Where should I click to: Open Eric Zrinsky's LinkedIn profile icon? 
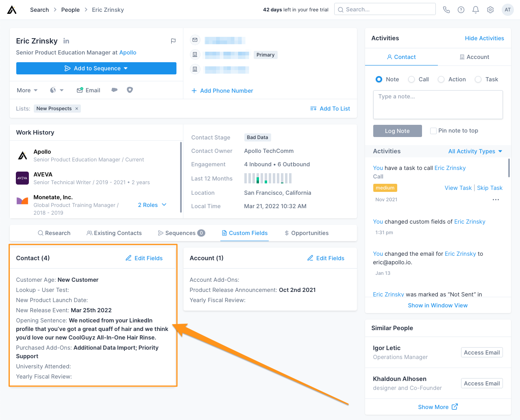pos(66,41)
